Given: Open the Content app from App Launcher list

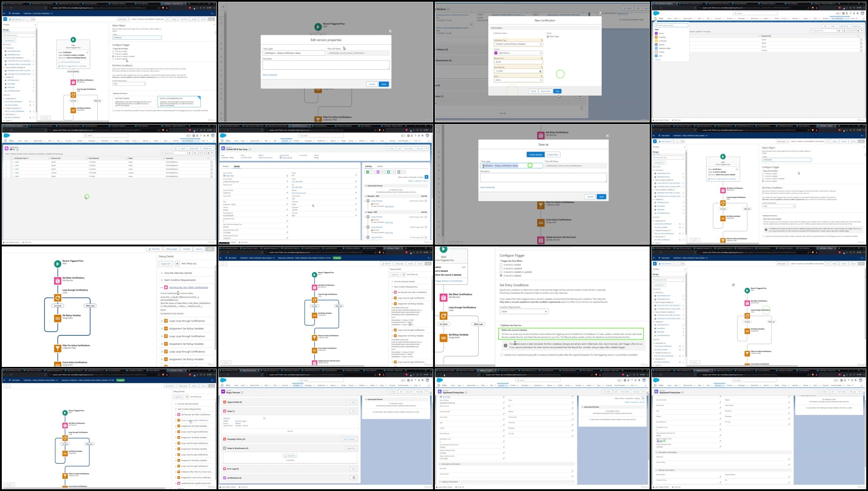Looking at the screenshot, I should point(659,52).
